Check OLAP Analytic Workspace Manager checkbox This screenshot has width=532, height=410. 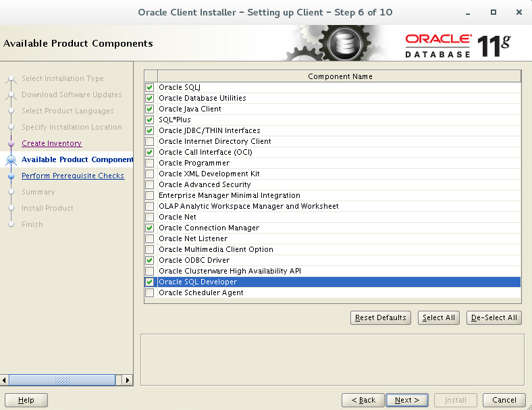pos(150,206)
